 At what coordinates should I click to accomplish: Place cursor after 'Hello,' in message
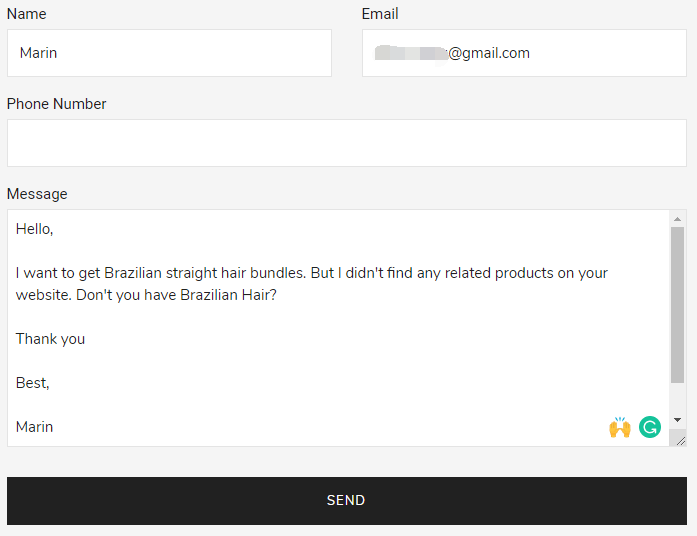(x=53, y=229)
